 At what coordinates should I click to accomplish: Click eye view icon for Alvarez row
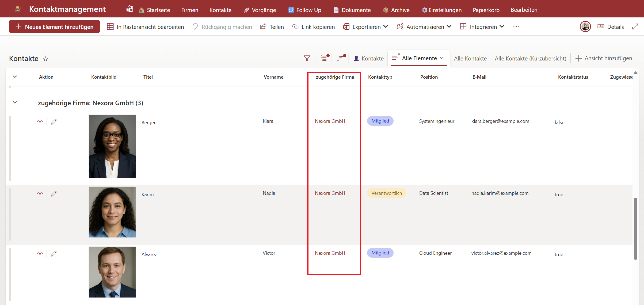[40, 254]
